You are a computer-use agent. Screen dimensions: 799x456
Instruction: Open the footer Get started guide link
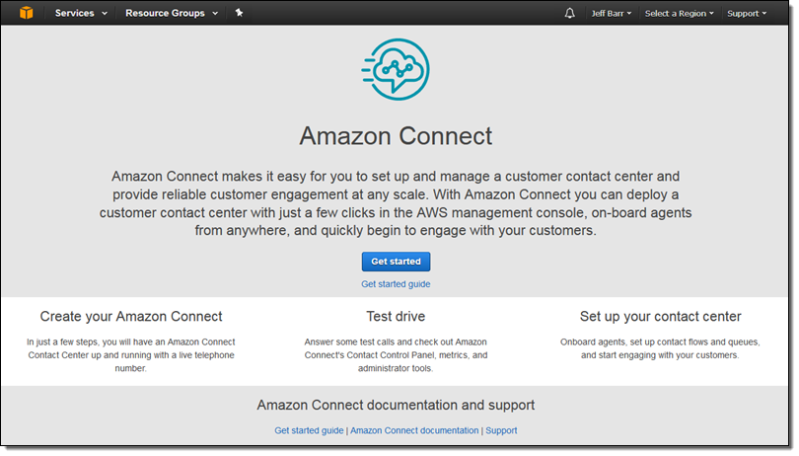click(x=309, y=431)
